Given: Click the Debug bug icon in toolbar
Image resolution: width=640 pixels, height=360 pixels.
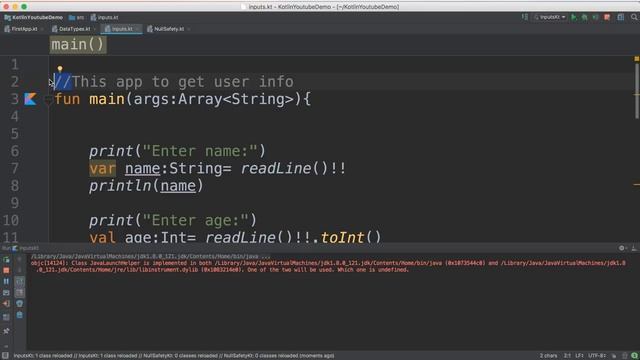Looking at the screenshot, I should coord(584,17).
